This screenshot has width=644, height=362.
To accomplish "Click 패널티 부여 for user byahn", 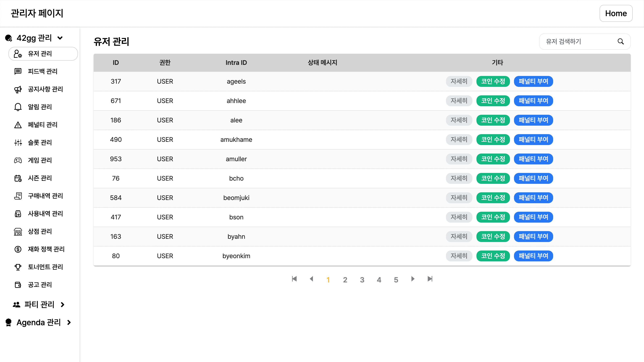I will point(533,236).
